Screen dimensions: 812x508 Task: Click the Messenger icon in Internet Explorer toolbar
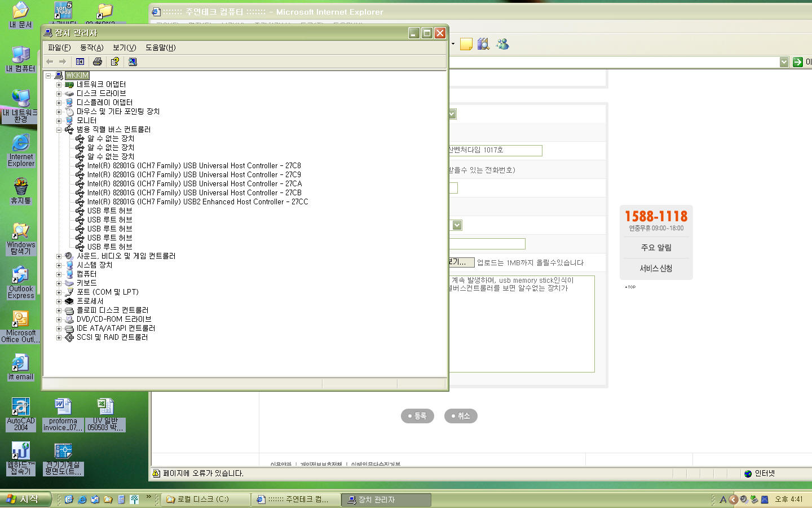coord(502,44)
